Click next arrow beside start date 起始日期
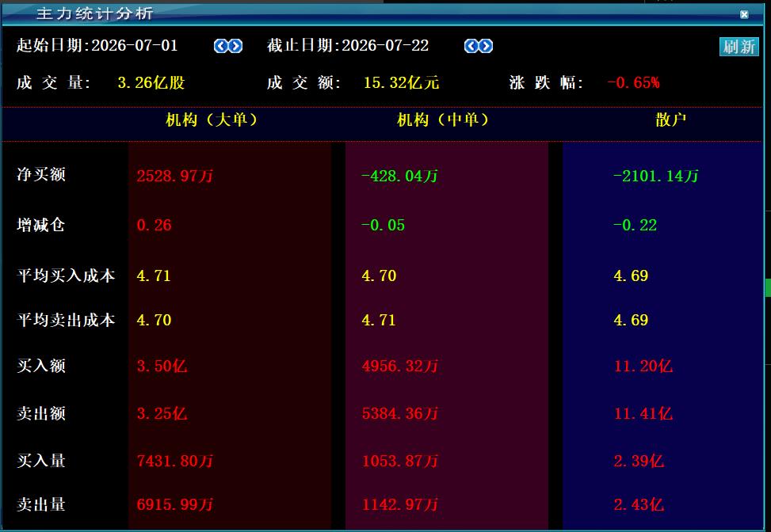Screen dimensions: 771x532 tap(235, 46)
